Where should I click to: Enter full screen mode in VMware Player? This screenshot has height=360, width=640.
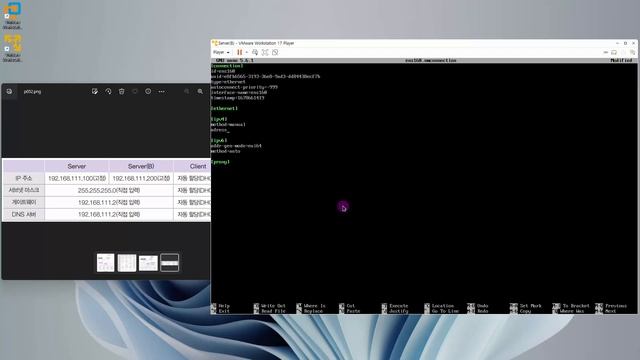(265, 52)
